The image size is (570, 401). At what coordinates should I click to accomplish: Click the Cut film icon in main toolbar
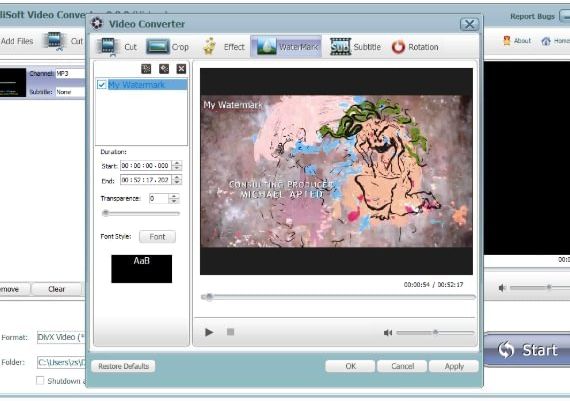pos(55,41)
